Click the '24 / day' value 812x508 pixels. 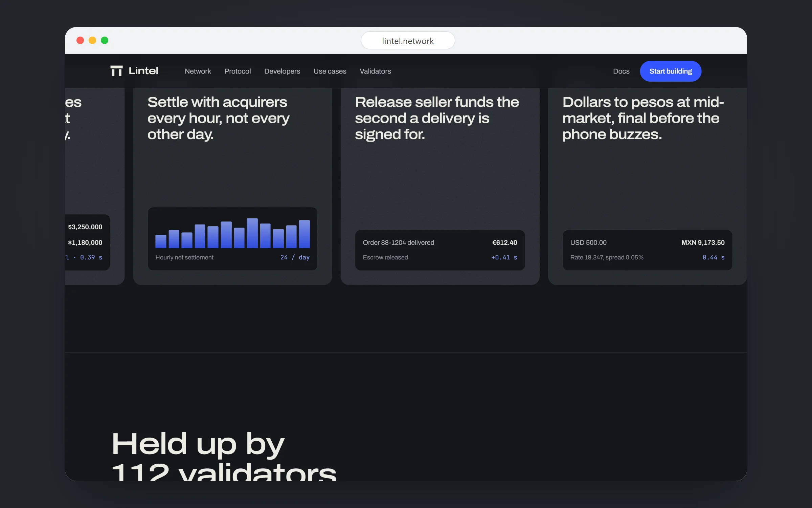point(295,257)
